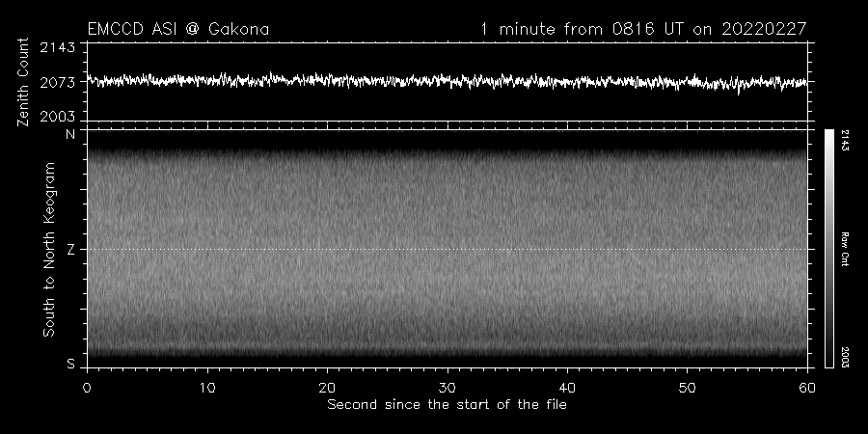The width and height of the screenshot is (868, 434).
Task: Click the 2003 value beside the colorbar
Action: (x=844, y=357)
